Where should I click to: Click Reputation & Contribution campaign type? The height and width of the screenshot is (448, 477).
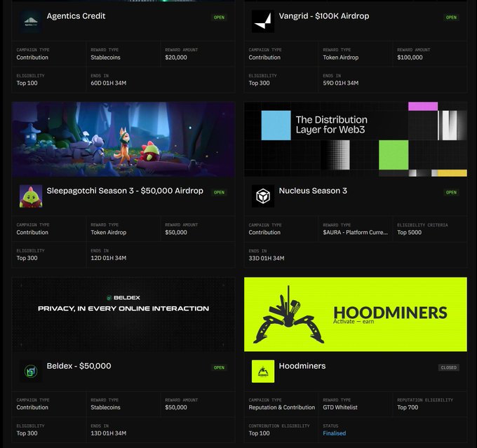click(x=282, y=407)
